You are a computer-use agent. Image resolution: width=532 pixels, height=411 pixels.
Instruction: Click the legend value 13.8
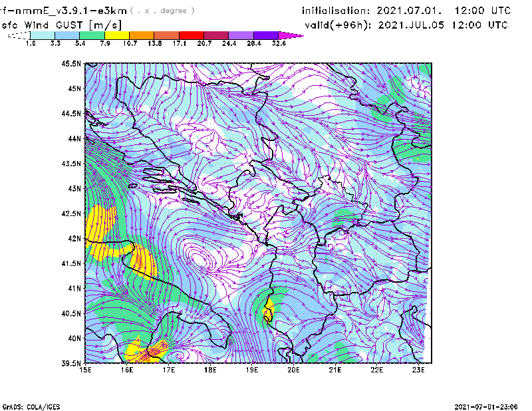click(x=155, y=43)
